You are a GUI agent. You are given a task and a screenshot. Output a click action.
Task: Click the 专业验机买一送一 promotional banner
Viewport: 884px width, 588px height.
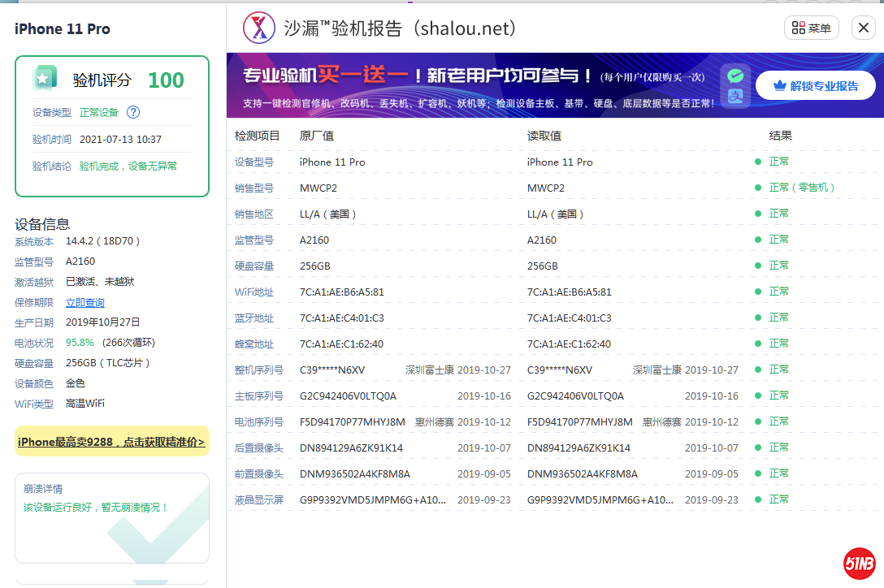click(x=479, y=85)
